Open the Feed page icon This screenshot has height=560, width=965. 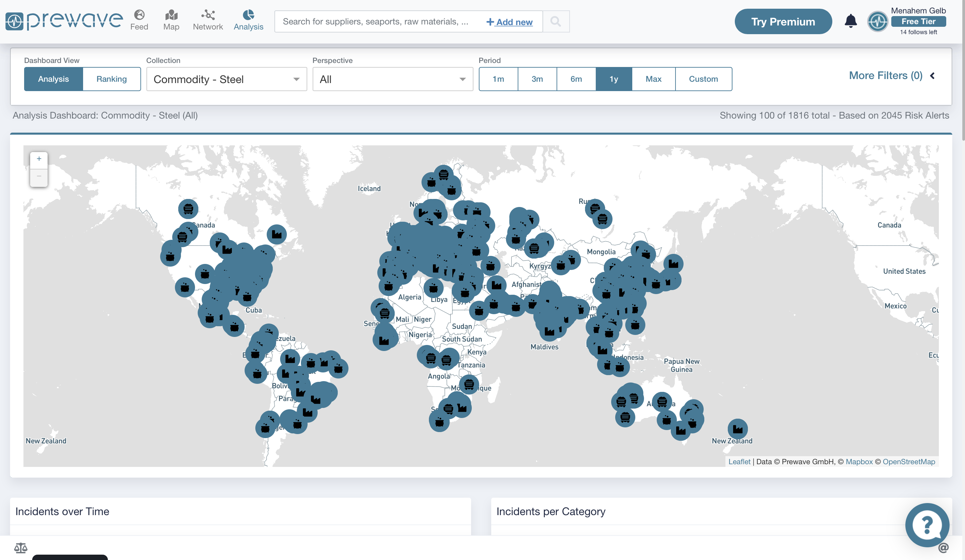coord(139,20)
